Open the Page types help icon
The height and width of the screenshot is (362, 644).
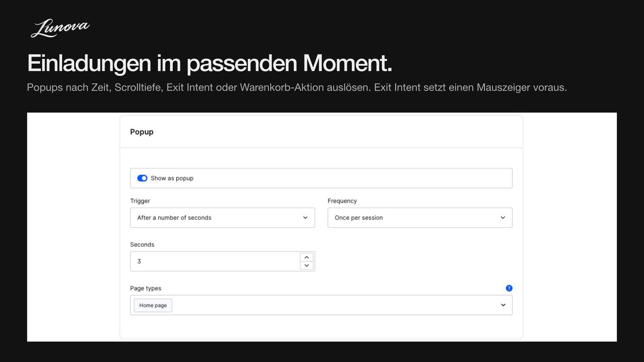point(509,288)
